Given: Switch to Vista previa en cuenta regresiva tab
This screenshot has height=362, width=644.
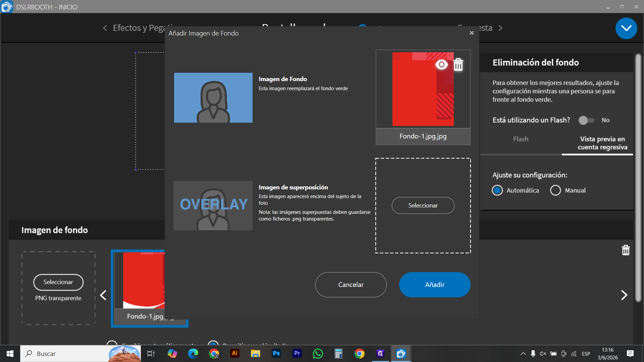Looking at the screenshot, I should (602, 143).
